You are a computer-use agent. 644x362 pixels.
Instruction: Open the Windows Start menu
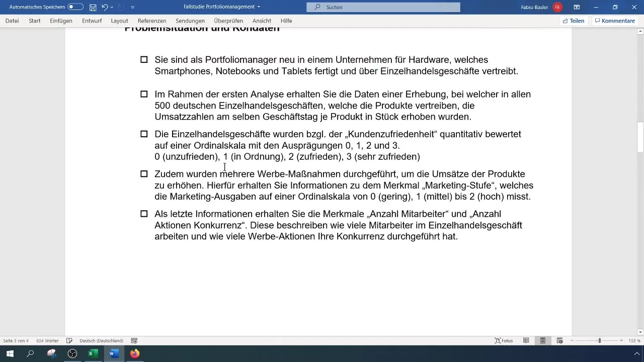[10, 353]
